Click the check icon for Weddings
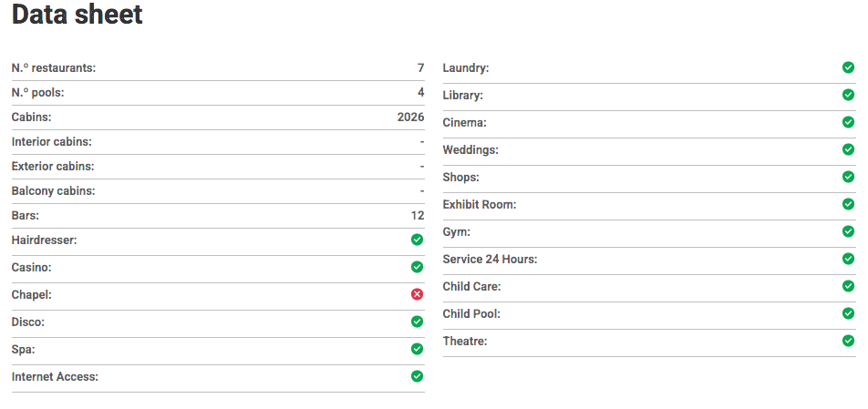The width and height of the screenshot is (868, 409). point(848,149)
